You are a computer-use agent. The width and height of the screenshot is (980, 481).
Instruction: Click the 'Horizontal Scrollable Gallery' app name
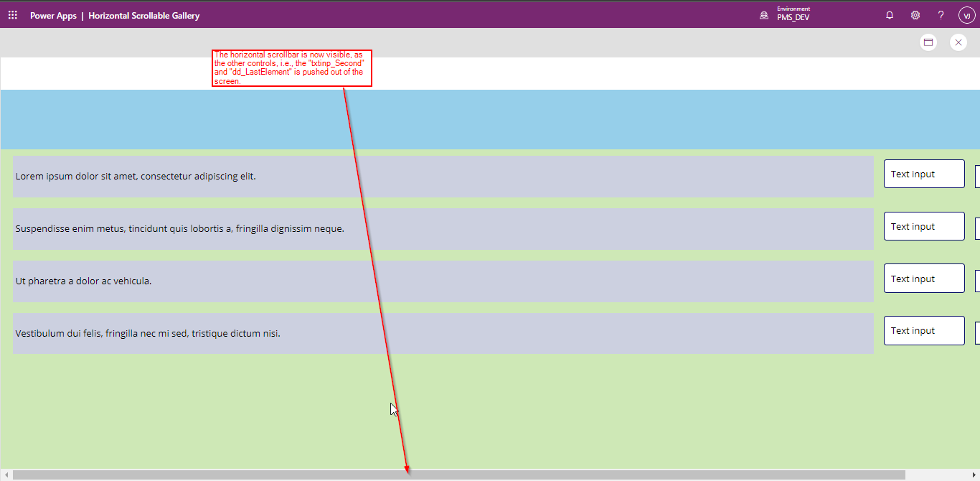pos(144,16)
